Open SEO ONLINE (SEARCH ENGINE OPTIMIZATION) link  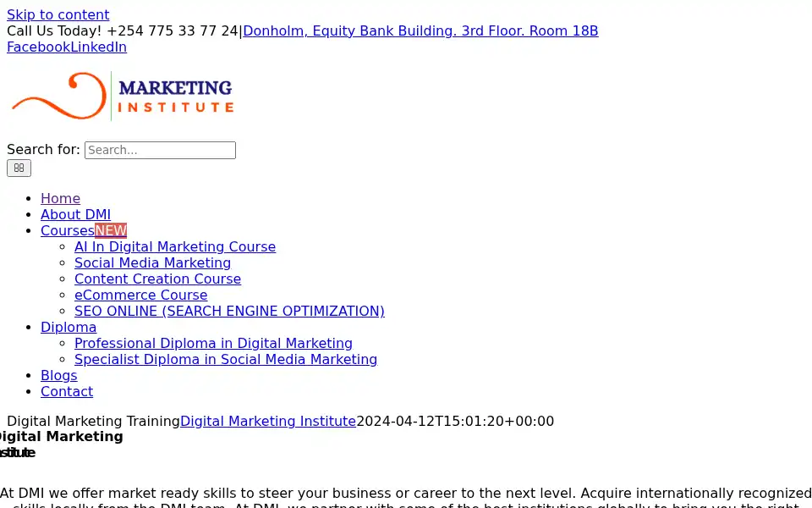229,311
